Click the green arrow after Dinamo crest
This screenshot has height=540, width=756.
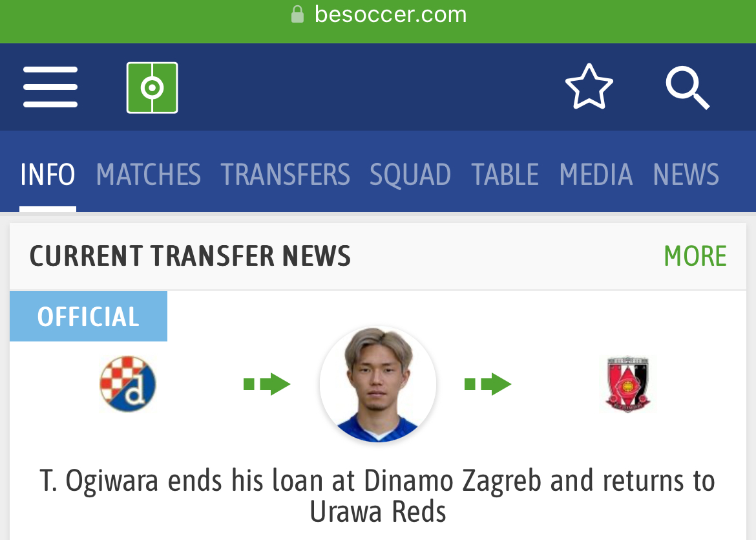[267, 384]
